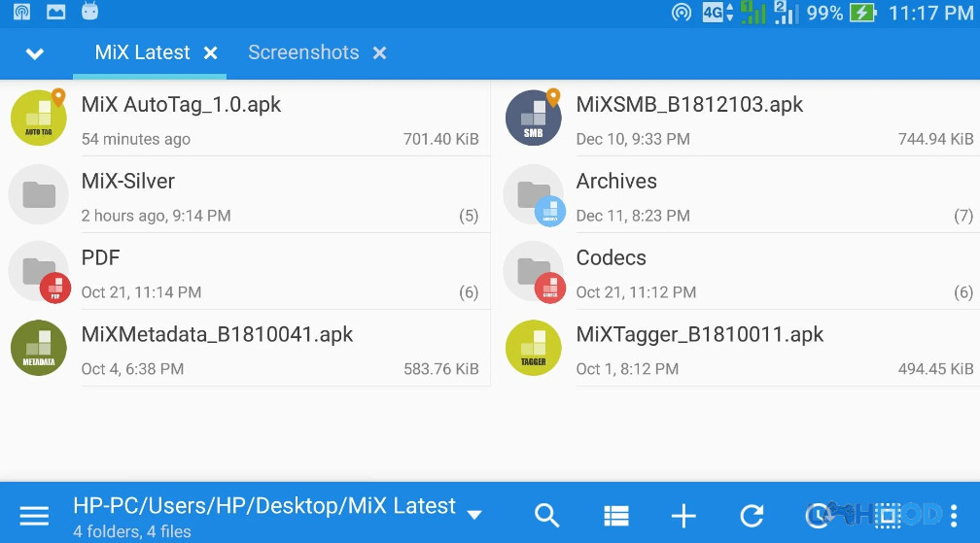
Task: Tap the 494.45 KiB size value
Action: pyautogui.click(x=935, y=369)
